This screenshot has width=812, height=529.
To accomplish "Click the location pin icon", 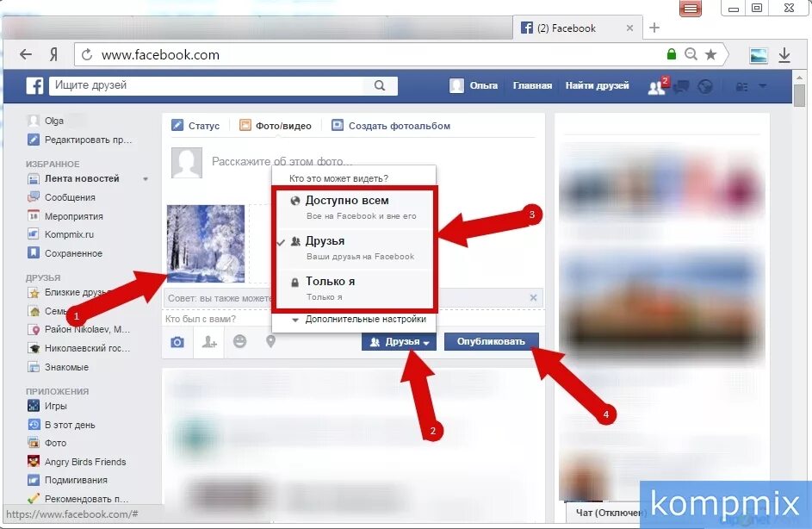I will [271, 341].
